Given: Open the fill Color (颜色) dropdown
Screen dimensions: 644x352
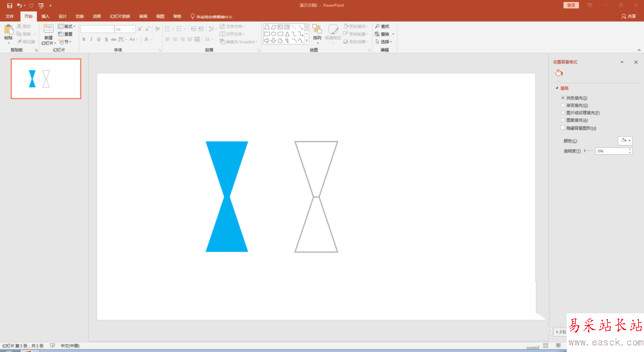Looking at the screenshot, I should point(625,141).
